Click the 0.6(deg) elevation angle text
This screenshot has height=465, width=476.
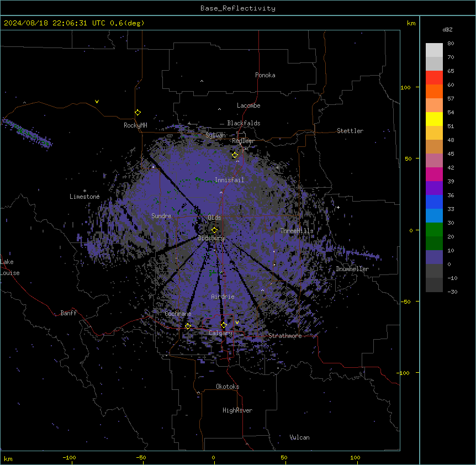pyautogui.click(x=127, y=23)
